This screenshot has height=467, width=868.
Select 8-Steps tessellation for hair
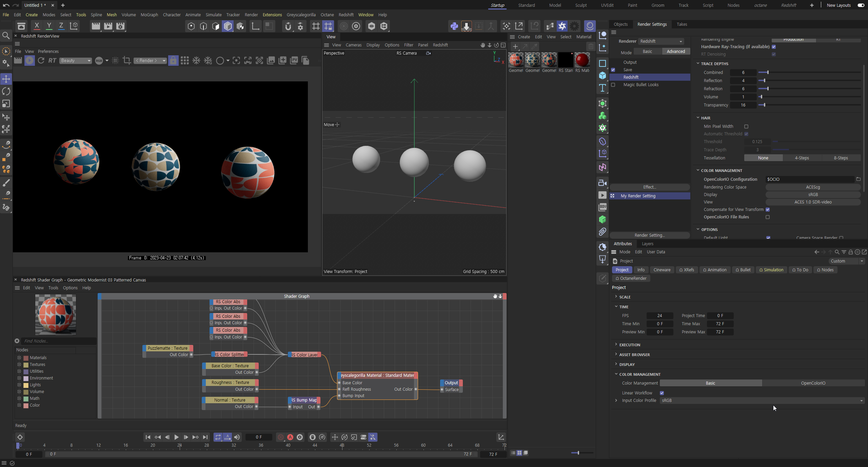click(x=841, y=158)
